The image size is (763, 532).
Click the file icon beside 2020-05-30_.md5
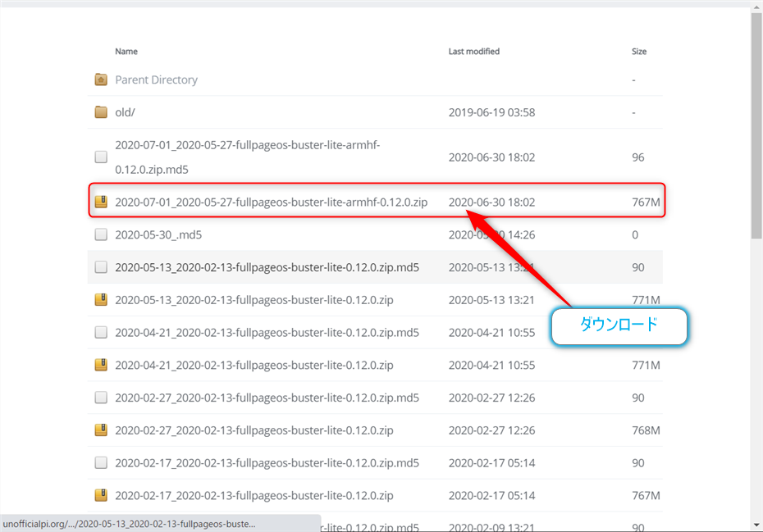pos(101,234)
